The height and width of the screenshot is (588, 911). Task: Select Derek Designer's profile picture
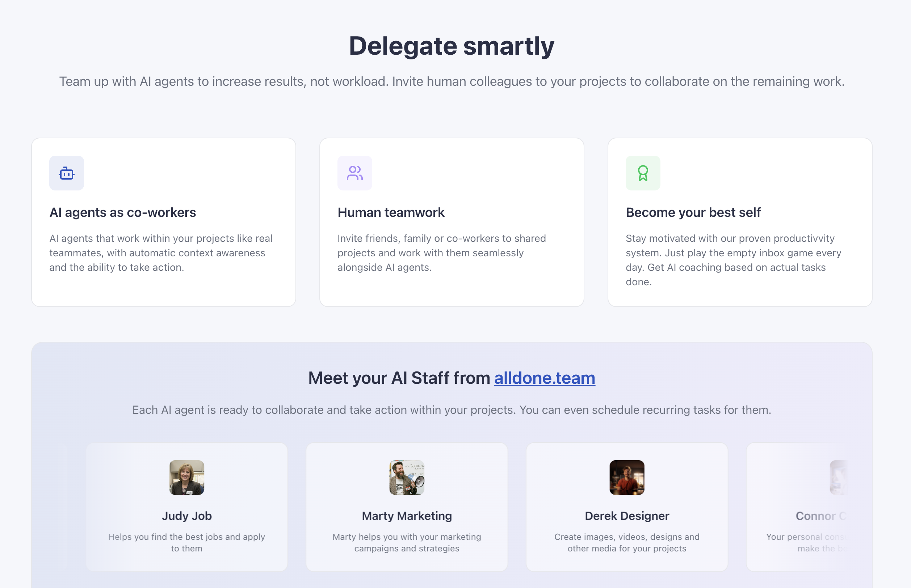[626, 477]
